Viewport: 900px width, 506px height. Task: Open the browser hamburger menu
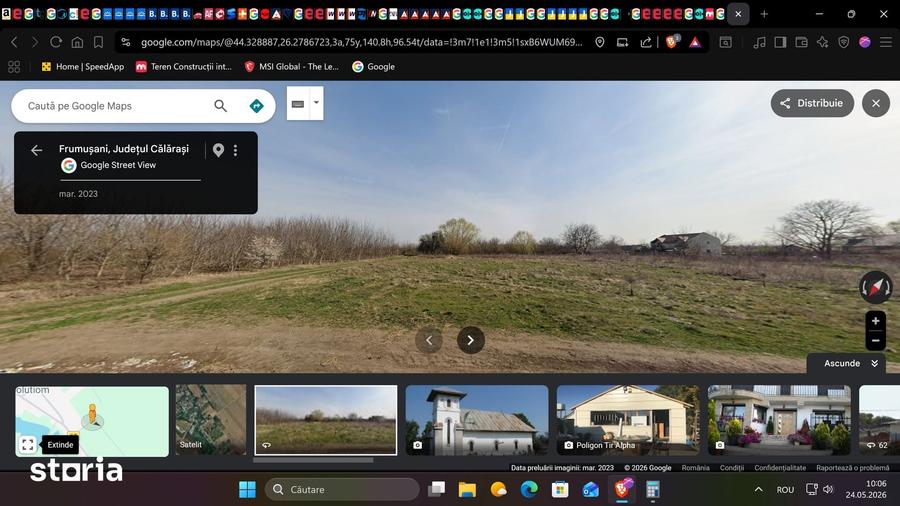coord(886,42)
